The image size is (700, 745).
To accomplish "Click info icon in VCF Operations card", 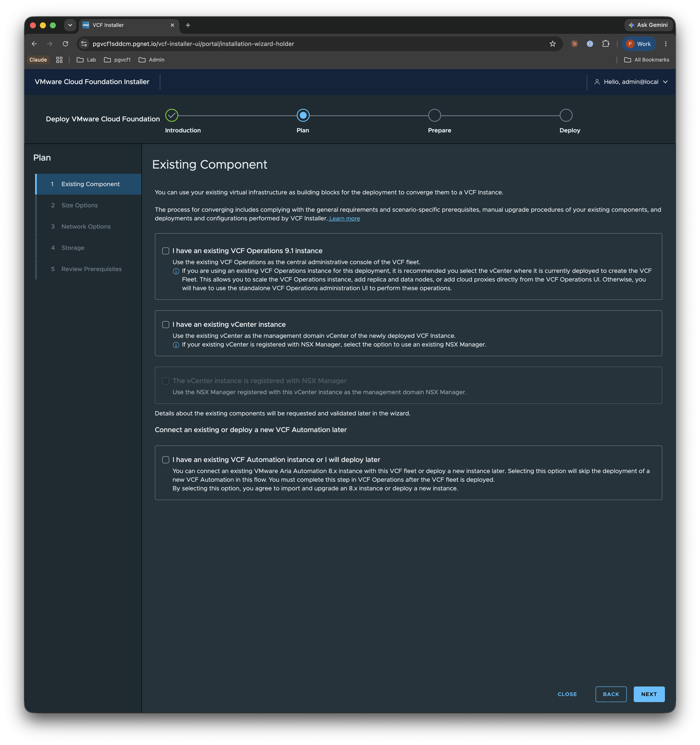I will click(176, 271).
